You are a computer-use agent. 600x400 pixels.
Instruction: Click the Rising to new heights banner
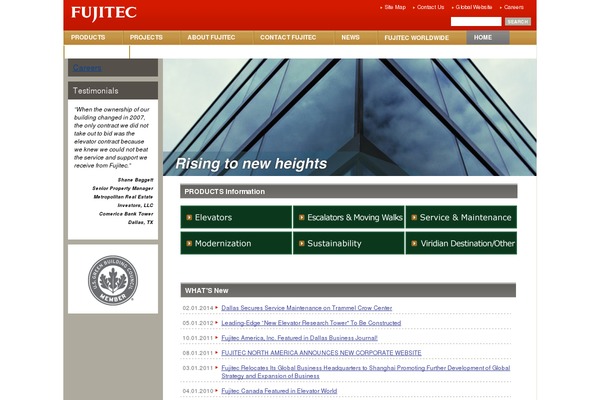(x=350, y=117)
